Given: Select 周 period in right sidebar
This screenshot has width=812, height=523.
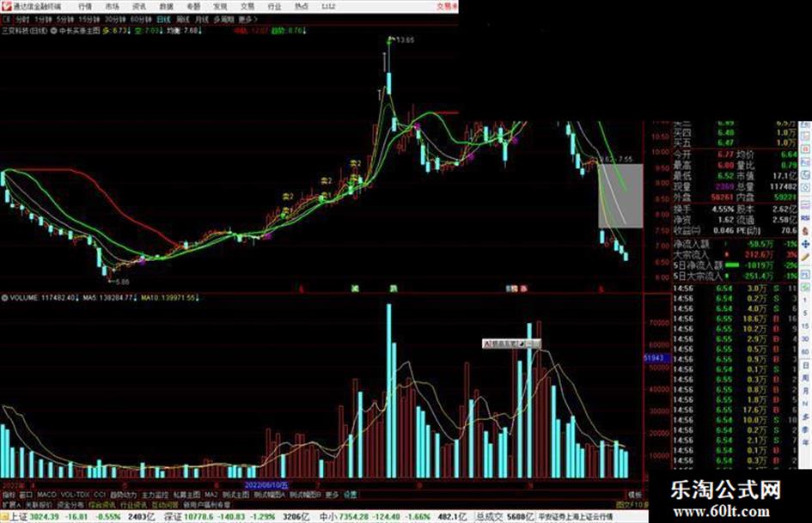Looking at the screenshot, I should [x=805, y=379].
